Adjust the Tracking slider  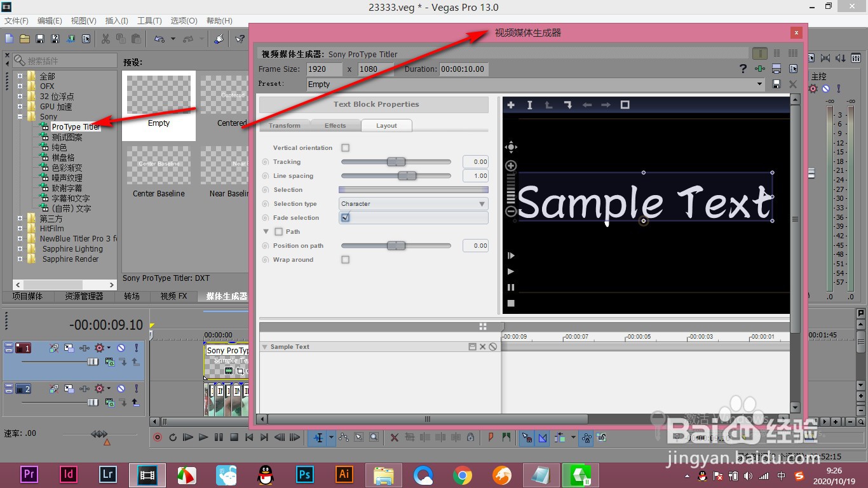tap(396, 162)
